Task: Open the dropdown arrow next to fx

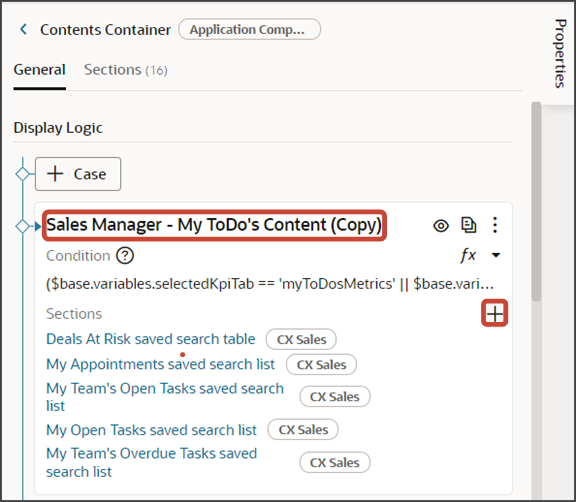Action: tap(496, 255)
